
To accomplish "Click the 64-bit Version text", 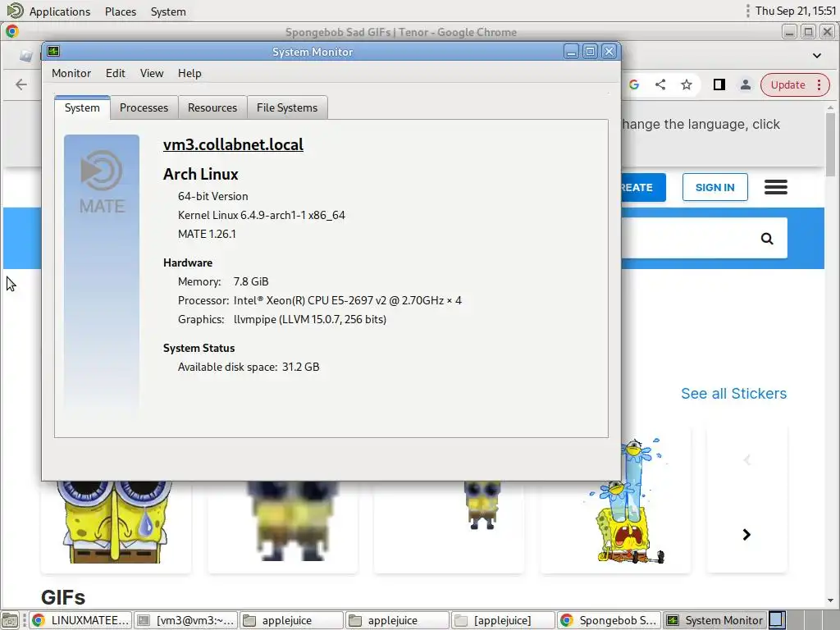I will click(212, 196).
